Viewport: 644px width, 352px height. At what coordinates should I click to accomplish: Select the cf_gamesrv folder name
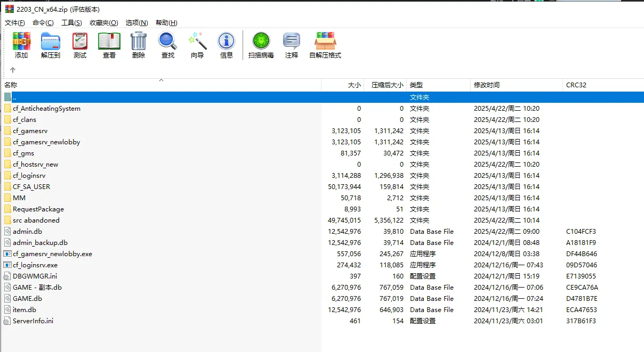coord(30,130)
